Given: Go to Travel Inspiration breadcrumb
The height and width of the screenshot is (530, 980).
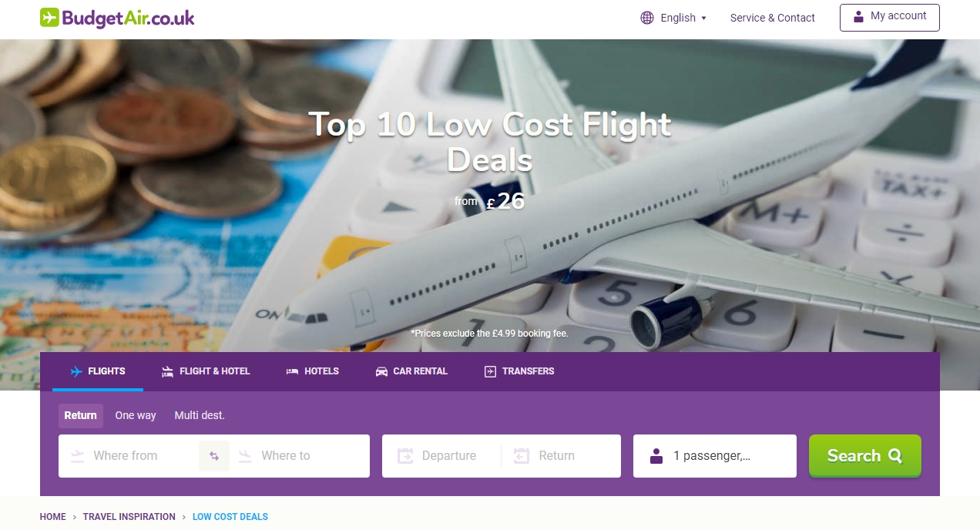Looking at the screenshot, I should pyautogui.click(x=129, y=517).
